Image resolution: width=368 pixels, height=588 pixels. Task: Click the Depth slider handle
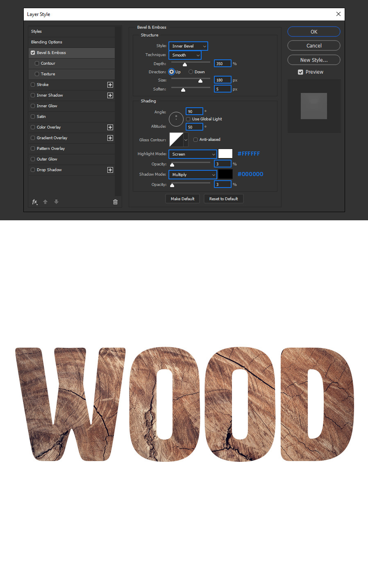[x=185, y=64]
